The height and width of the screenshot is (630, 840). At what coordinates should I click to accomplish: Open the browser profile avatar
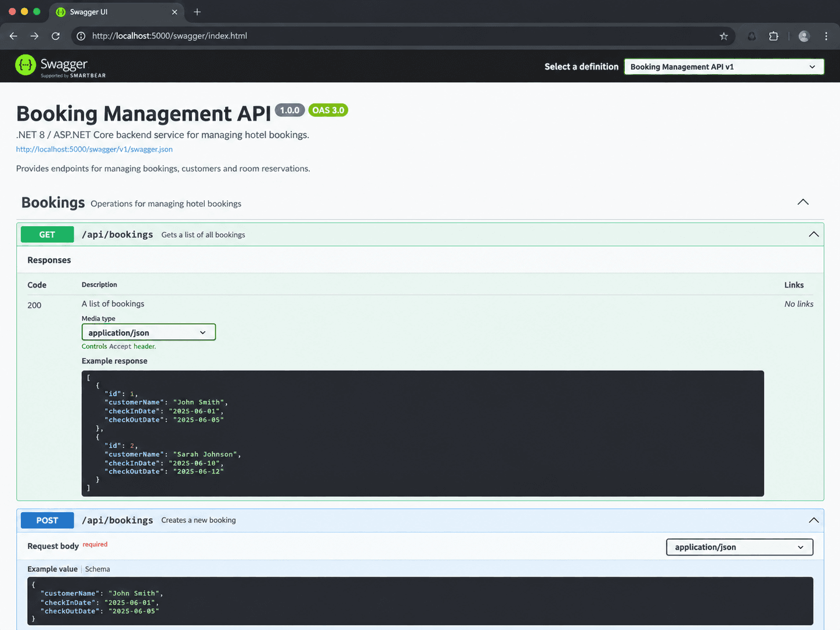tap(803, 36)
